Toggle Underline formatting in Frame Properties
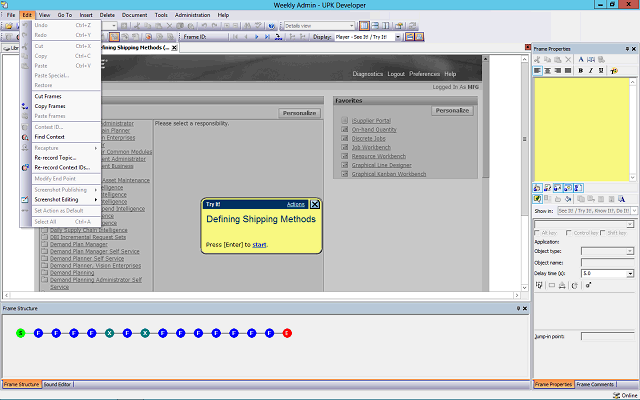The image size is (640, 400). 601,71
